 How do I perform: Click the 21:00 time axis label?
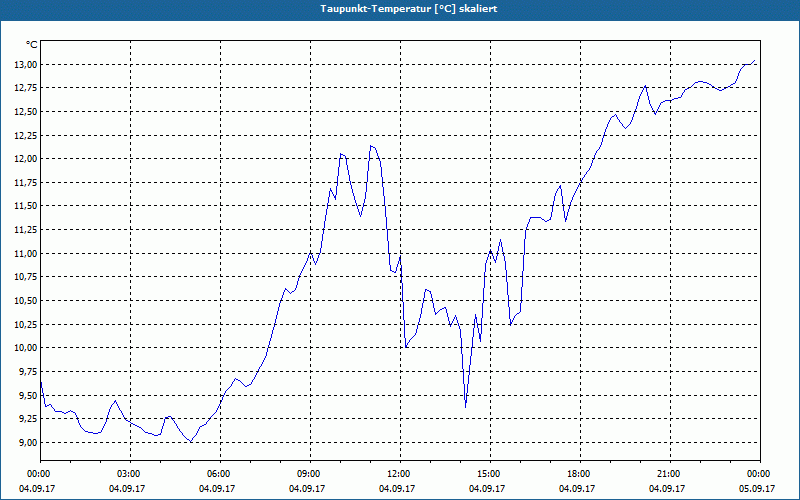click(x=670, y=474)
